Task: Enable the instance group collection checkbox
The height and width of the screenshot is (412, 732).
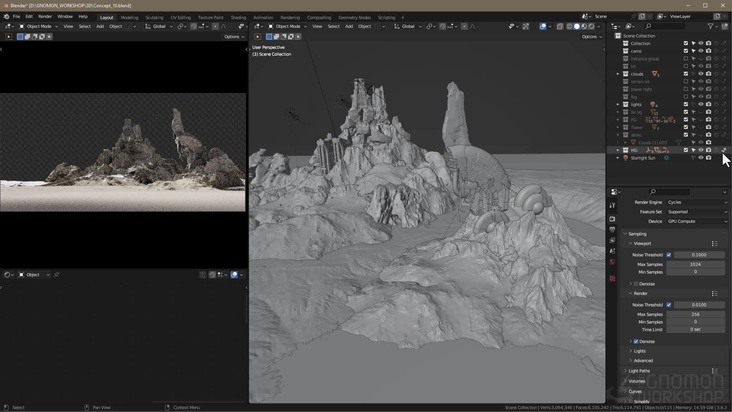Action: coord(686,59)
